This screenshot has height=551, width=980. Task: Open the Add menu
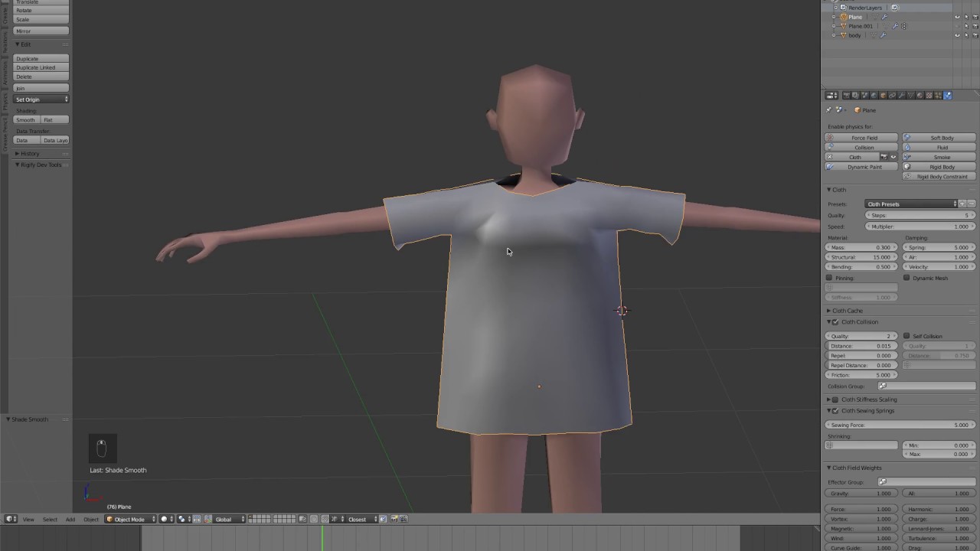coord(70,519)
